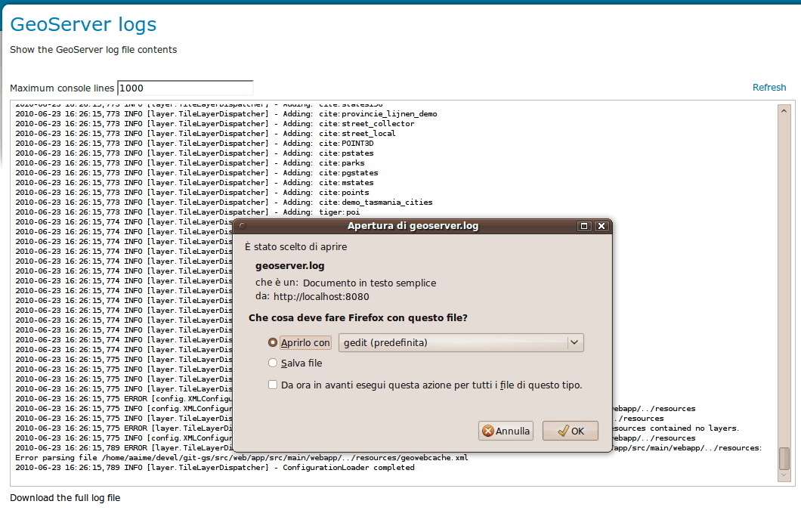Open the gedit (predefinita) application dropdown
Viewport: 801px width, 532px height.
coord(461,342)
